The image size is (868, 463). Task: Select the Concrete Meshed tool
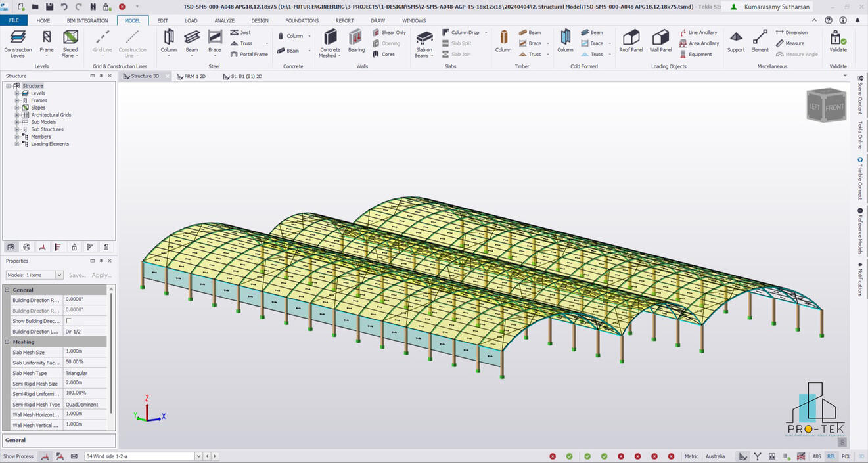point(330,43)
